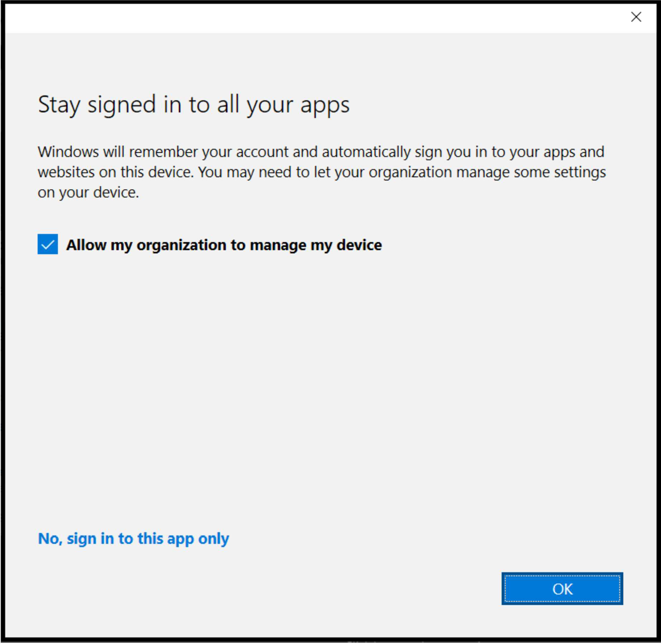This screenshot has height=644, width=661.
Task: Close the dialog with the X button
Action: (636, 17)
